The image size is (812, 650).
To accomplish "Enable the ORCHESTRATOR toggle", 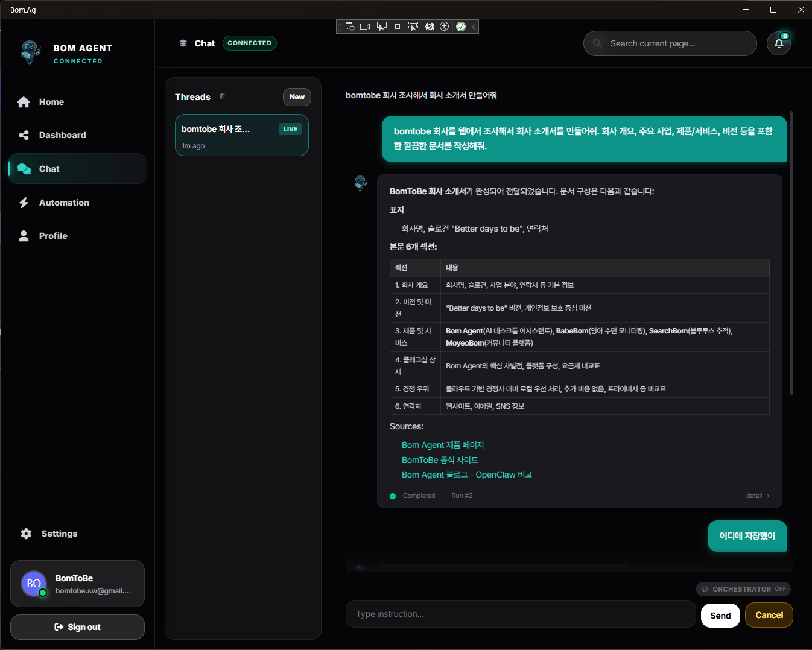I will pos(743,589).
